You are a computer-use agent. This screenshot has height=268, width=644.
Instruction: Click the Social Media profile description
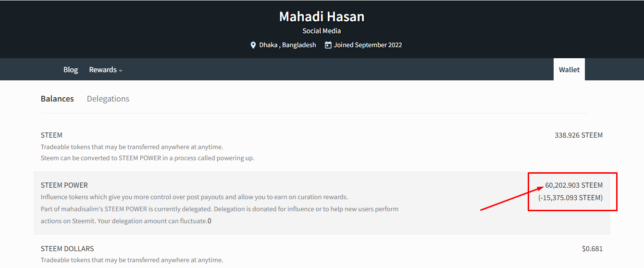322,31
